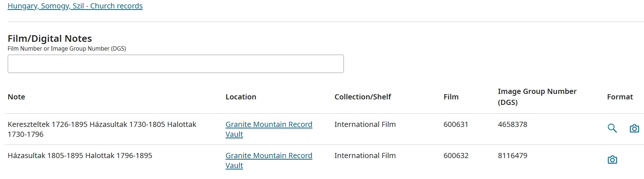Click the Film column header
This screenshot has width=644, height=179.
coord(451,97)
